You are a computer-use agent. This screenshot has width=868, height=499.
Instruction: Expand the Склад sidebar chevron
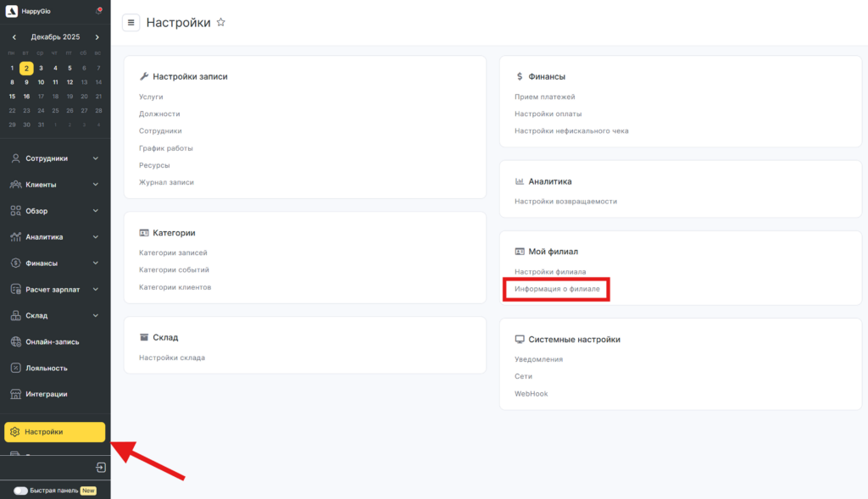coord(96,315)
